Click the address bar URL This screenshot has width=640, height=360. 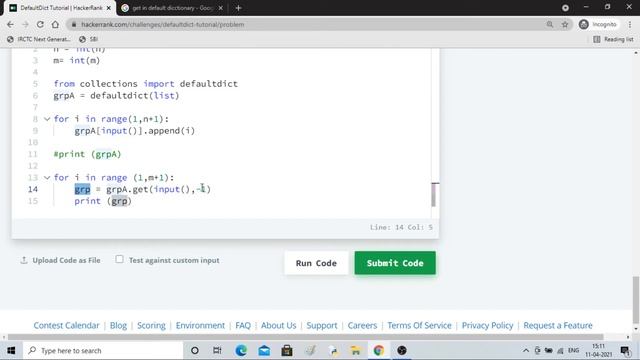[x=162, y=24]
